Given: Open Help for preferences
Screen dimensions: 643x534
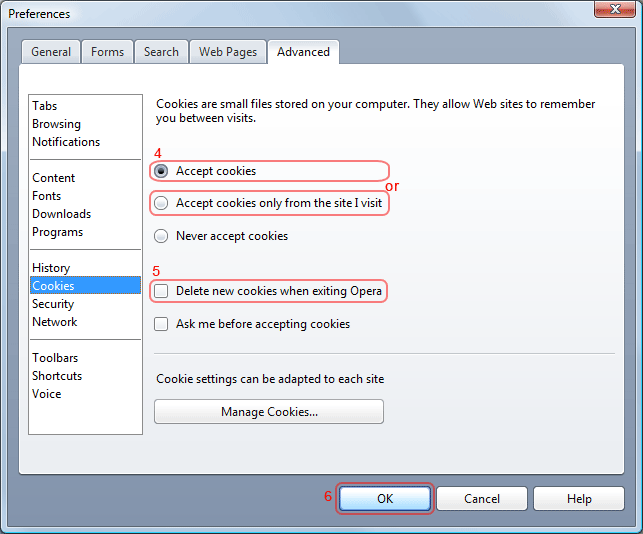Looking at the screenshot, I should click(579, 498).
